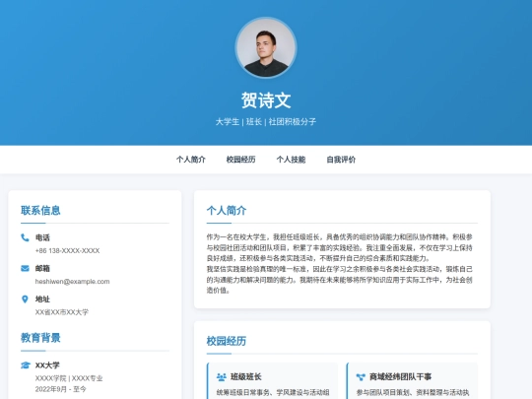Click the paragraph starting with 我坚信实践是检验真理
532x399 pixels.
click(x=339, y=280)
